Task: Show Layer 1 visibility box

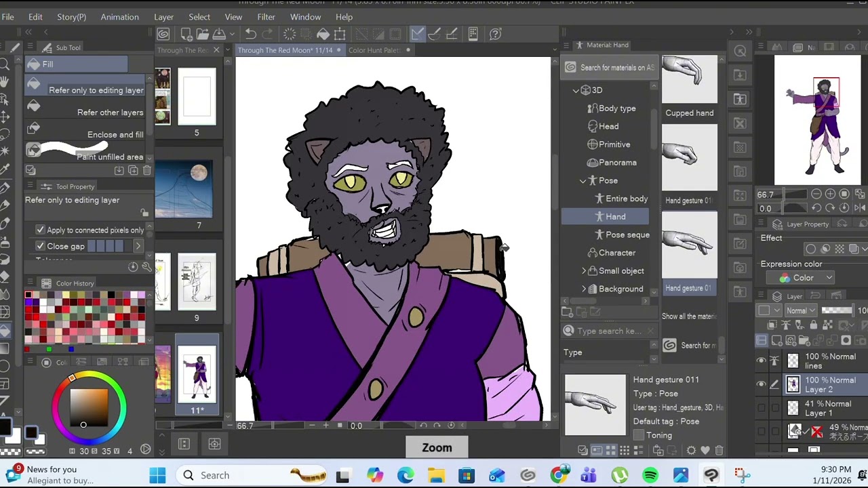Action: click(x=761, y=408)
